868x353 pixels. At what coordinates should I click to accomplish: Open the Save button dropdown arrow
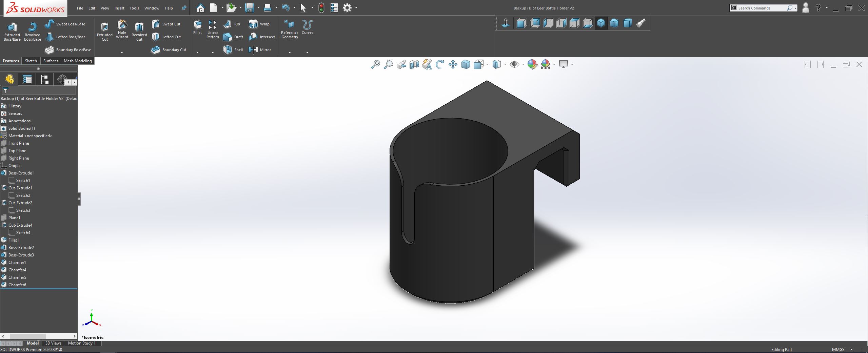258,8
